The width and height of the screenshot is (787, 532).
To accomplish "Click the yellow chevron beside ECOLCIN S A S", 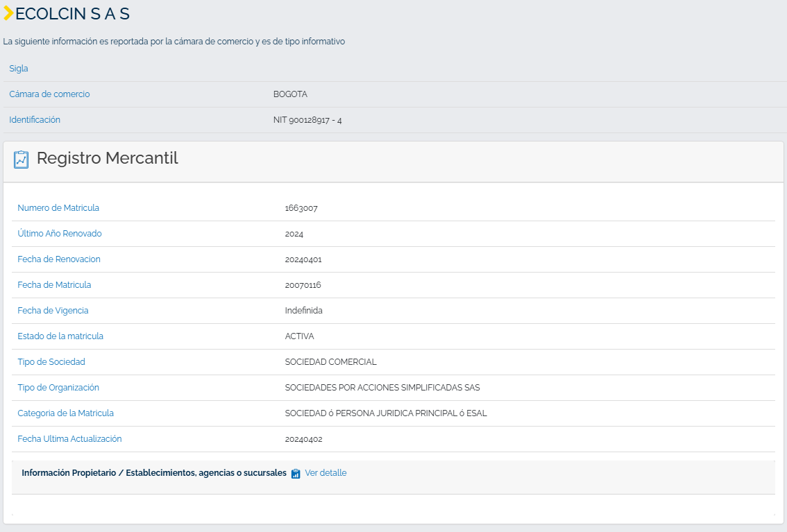I will coord(8,14).
